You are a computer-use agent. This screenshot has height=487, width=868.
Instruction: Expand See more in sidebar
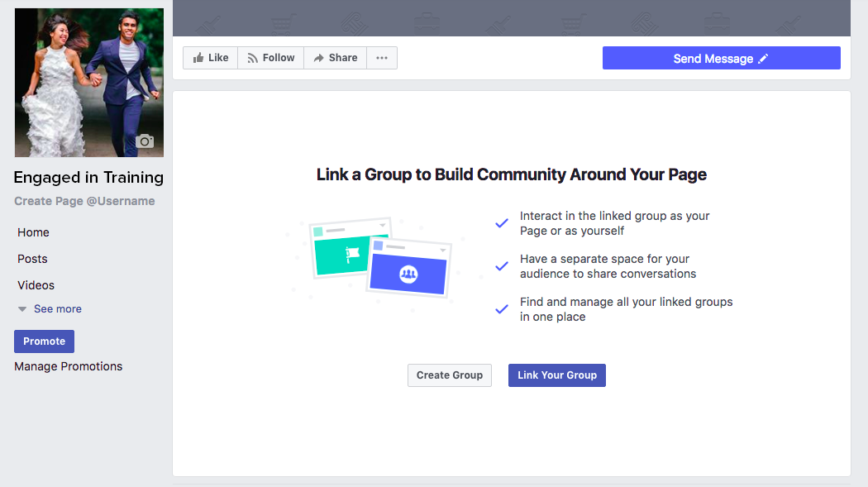[57, 309]
